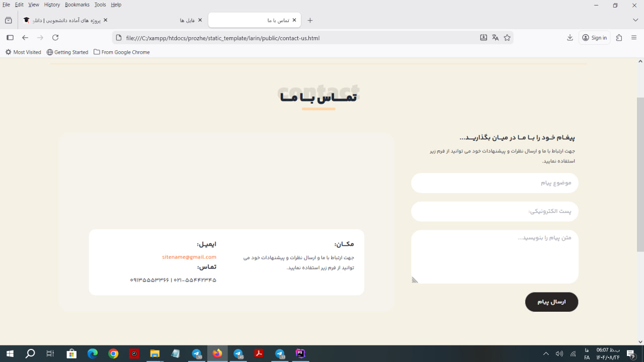Click the موضوع پیام input field
The height and width of the screenshot is (362, 644).
pos(495,183)
